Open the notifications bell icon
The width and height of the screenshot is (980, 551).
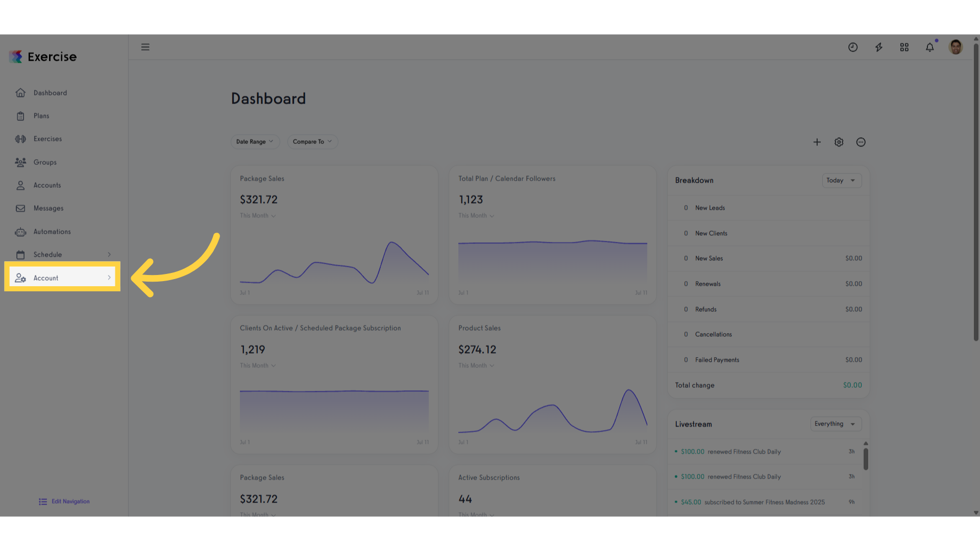pyautogui.click(x=930, y=47)
